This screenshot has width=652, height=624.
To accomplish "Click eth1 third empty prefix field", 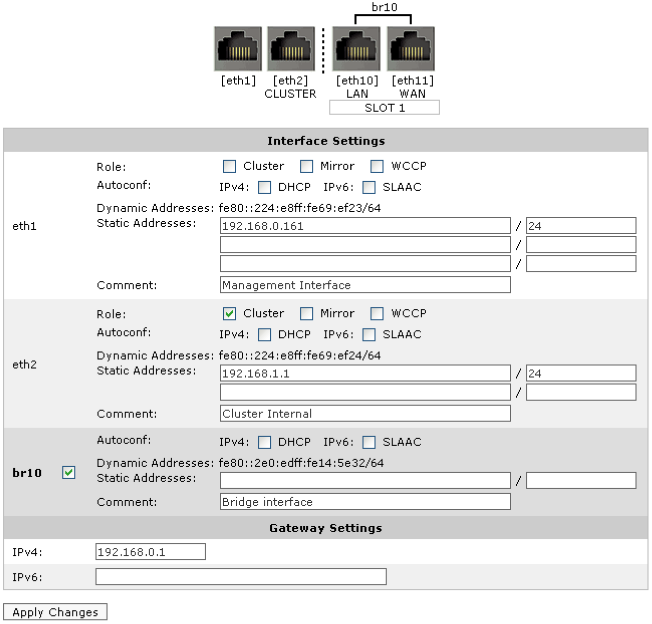I will 581,264.
